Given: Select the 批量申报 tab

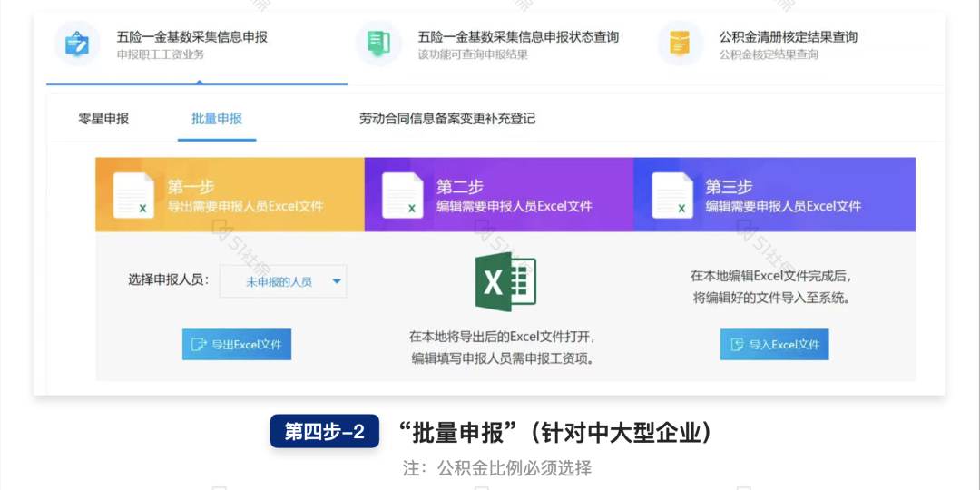Looking at the screenshot, I should click(217, 119).
